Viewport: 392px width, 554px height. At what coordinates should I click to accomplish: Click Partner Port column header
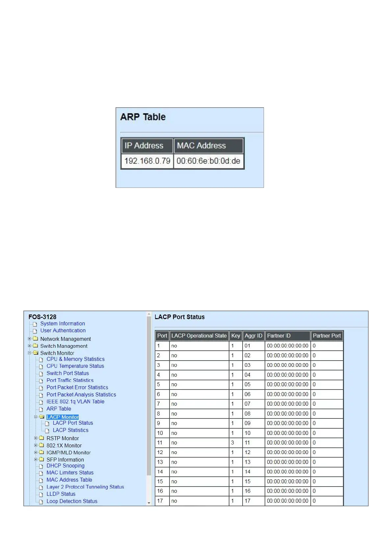[327, 336]
